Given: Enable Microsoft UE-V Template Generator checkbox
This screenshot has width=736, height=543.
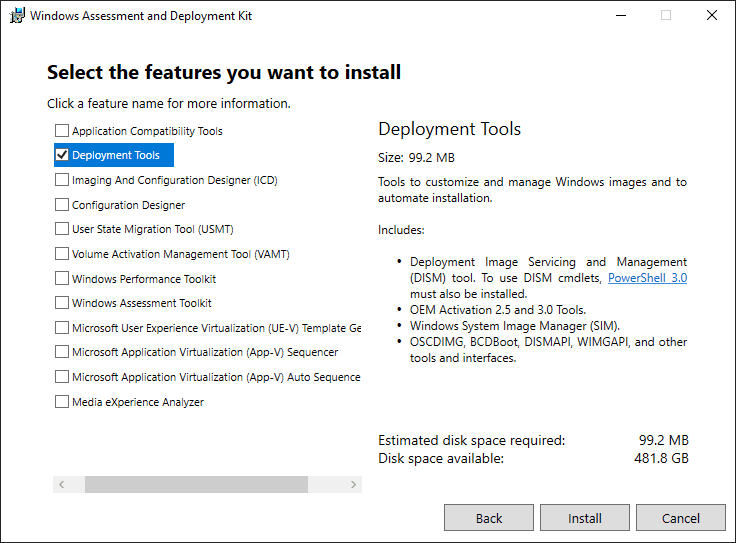Looking at the screenshot, I should click(x=62, y=328).
